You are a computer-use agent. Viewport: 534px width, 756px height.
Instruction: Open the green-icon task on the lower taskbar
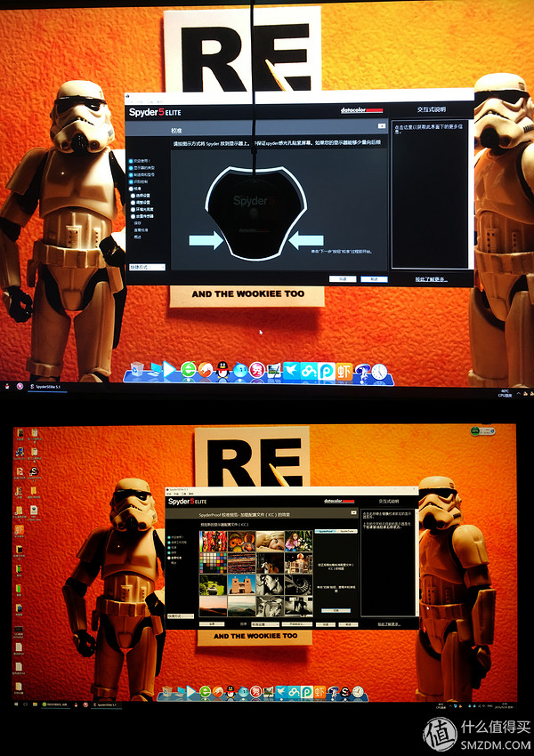tap(54, 704)
